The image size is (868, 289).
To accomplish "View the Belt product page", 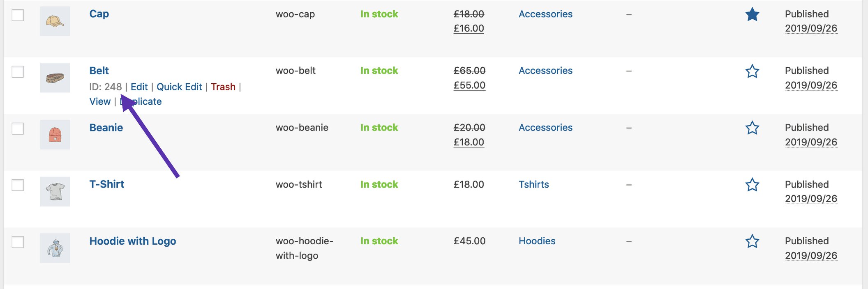I will pyautogui.click(x=100, y=102).
